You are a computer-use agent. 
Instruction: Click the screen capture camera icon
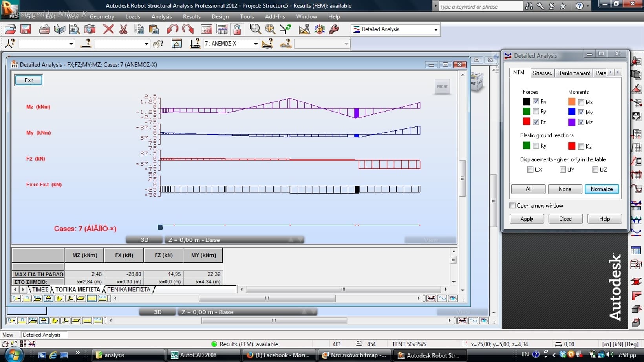pos(90,29)
